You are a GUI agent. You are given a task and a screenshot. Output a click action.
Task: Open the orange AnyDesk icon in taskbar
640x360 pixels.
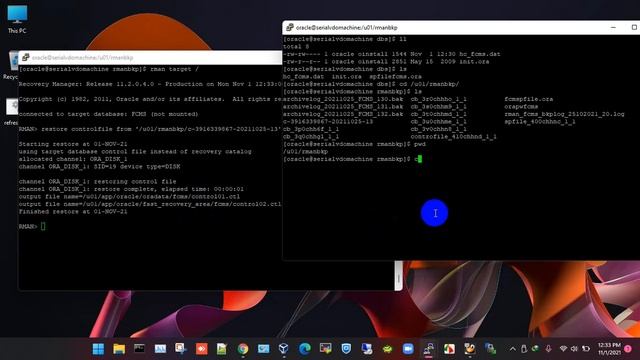201,349
